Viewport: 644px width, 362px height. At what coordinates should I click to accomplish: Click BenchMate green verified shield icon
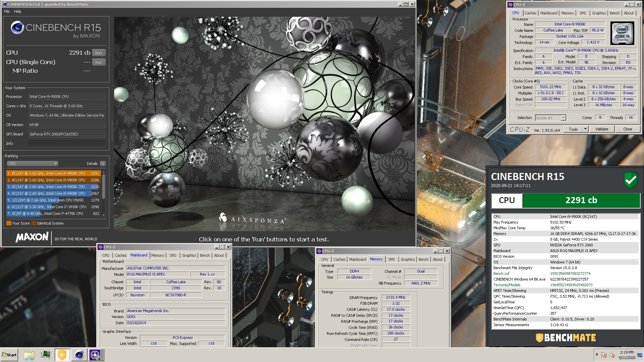[631, 180]
